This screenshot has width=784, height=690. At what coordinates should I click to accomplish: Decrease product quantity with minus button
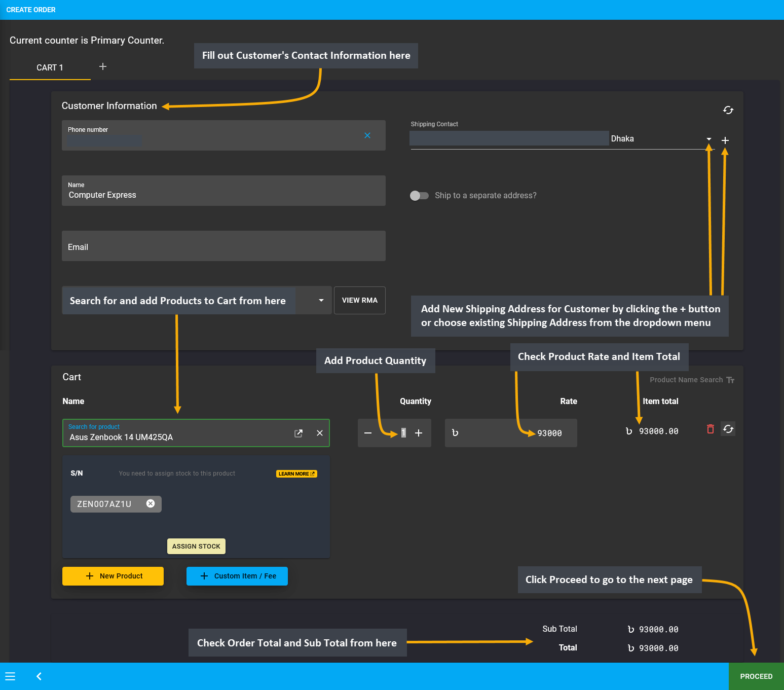368,433
